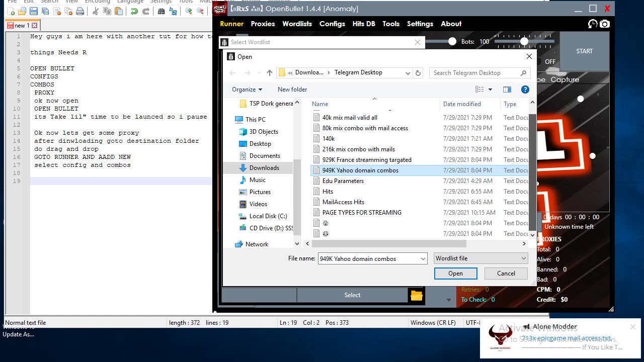This screenshot has height=362, width=644.
Task: Click Find binoculars icon in Notepad++
Action: [161, 12]
